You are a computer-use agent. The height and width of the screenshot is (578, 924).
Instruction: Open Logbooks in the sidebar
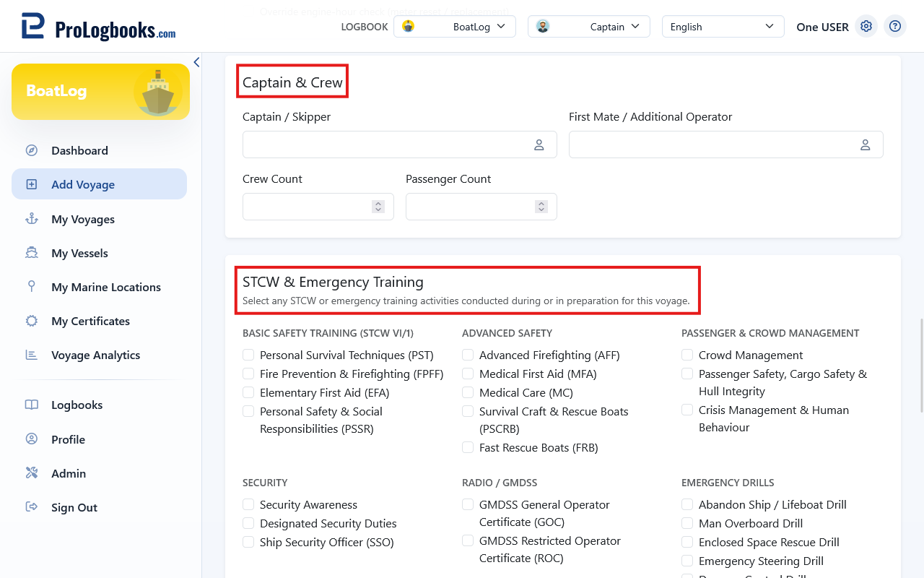(99, 405)
